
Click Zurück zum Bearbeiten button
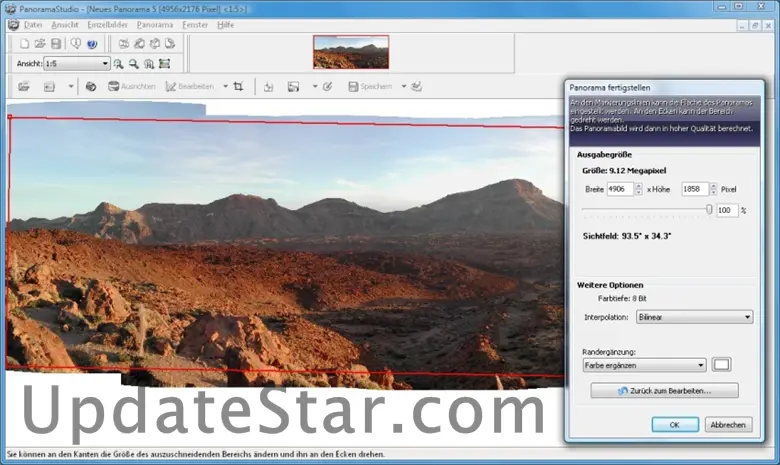click(664, 390)
